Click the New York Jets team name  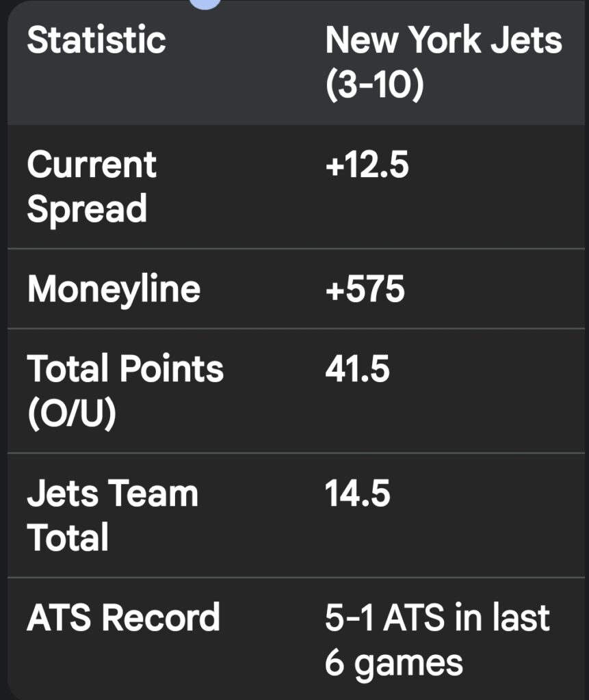pos(443,40)
